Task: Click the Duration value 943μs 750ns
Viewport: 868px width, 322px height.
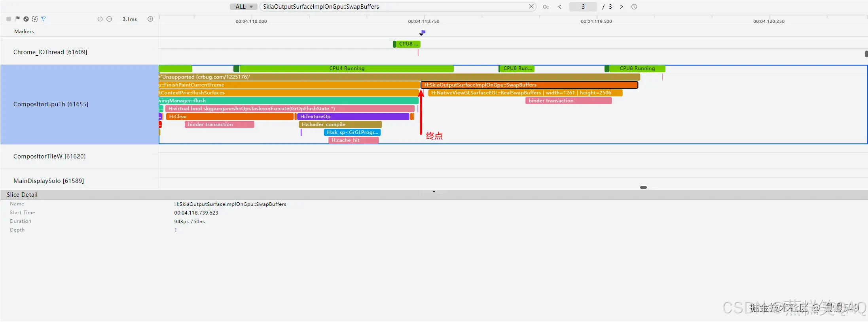Action: pyautogui.click(x=190, y=222)
